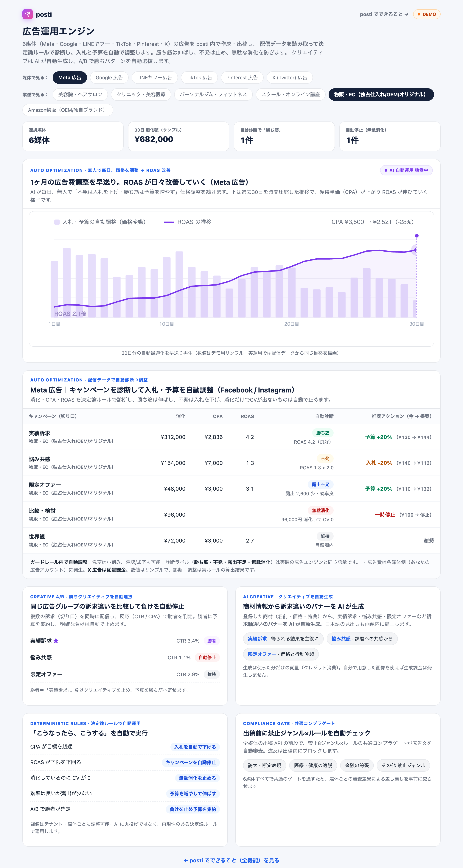Click the posti paper-plane logo icon
Image resolution: width=463 pixels, height=868 pixels.
(x=28, y=14)
